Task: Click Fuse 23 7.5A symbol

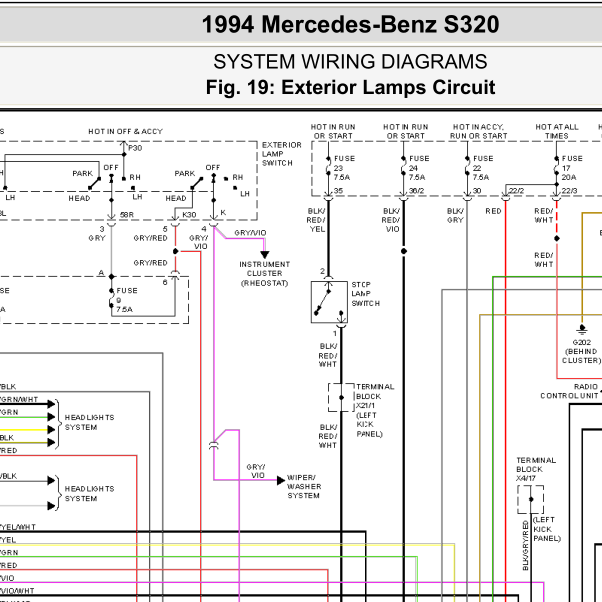Action: 328,168
